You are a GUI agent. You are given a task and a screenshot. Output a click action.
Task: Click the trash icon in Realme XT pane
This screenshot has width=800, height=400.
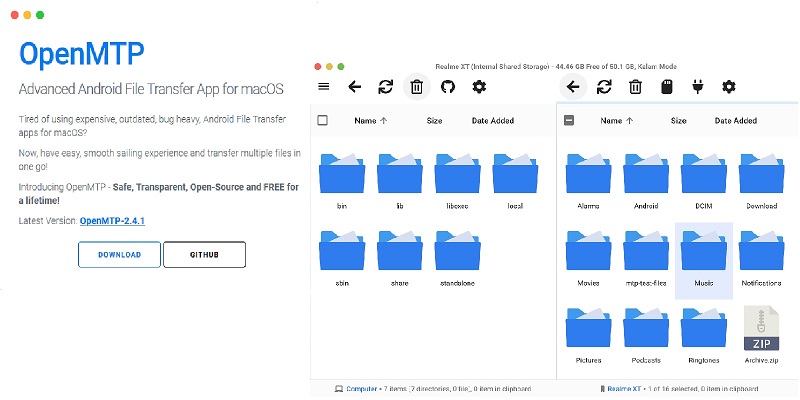[x=635, y=87]
